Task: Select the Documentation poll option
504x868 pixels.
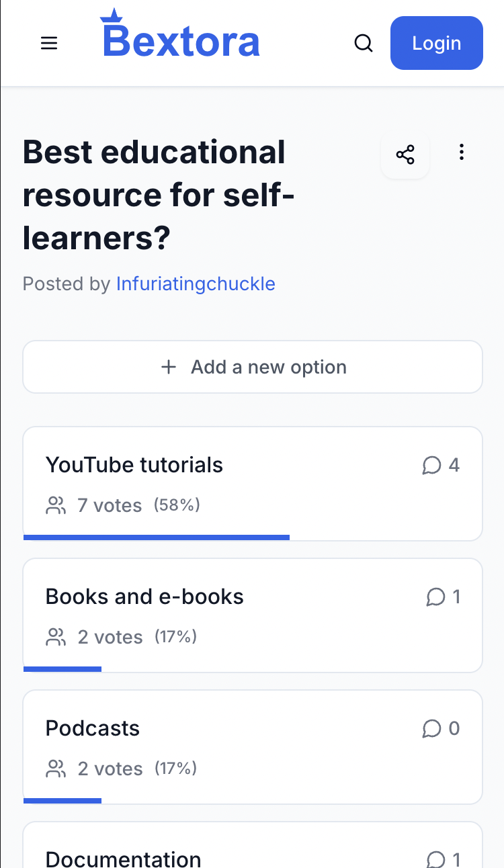Action: 253,845
